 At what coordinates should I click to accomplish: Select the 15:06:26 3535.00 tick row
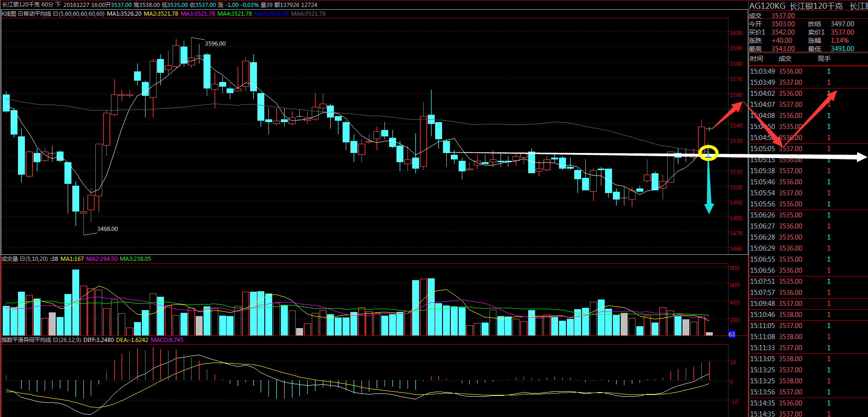tap(808, 215)
